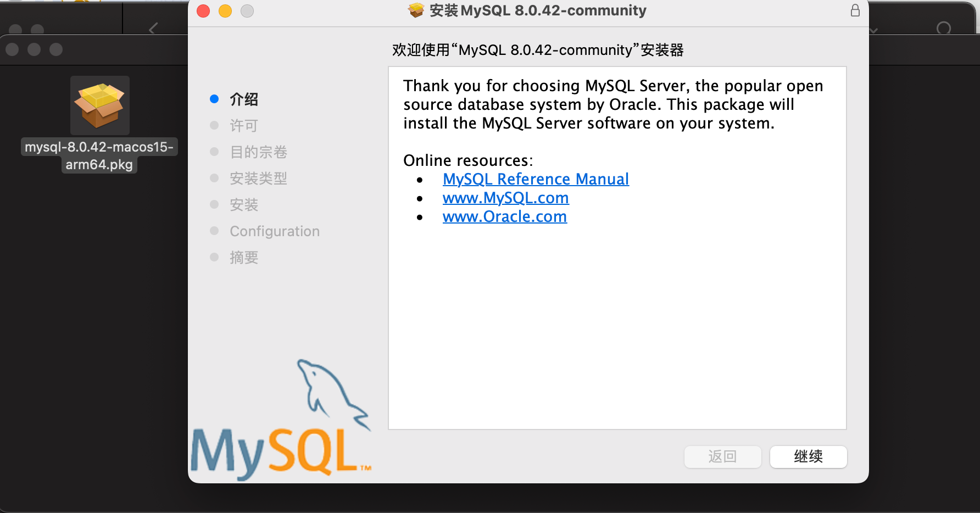Open the www.MySQL.com link
The width and height of the screenshot is (980, 513).
tap(505, 198)
